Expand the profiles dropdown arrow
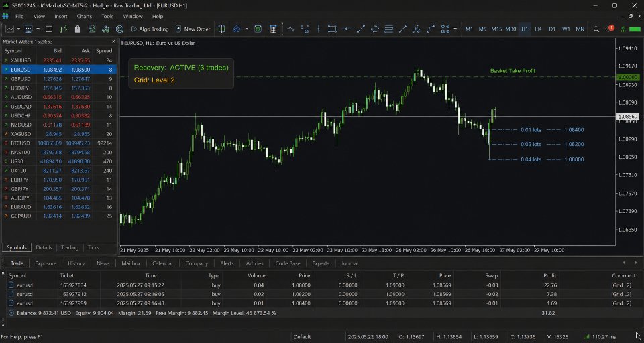 38,29
